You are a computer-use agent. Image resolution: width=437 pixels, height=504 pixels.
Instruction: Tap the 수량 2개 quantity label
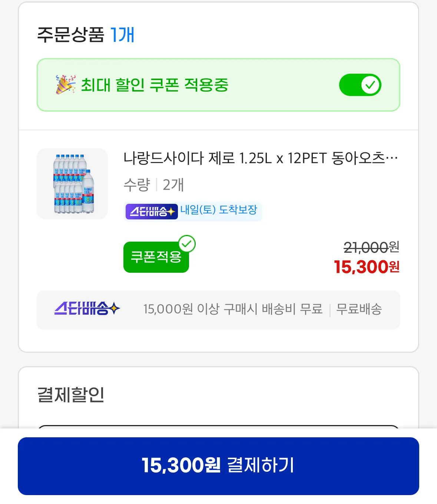pos(153,185)
